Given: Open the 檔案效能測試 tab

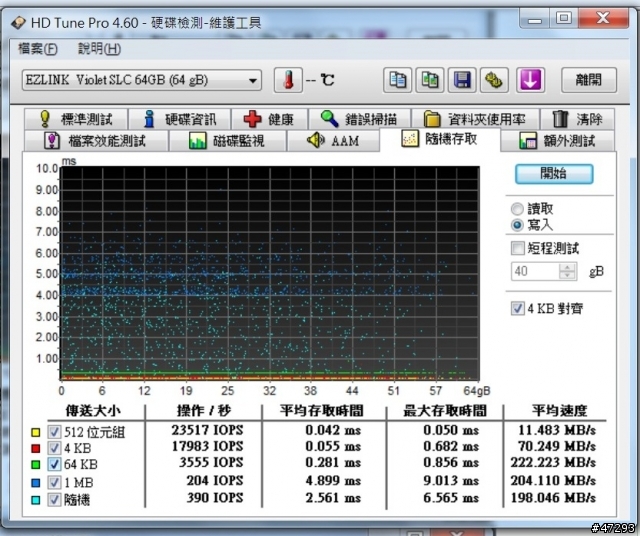Looking at the screenshot, I should [x=96, y=141].
